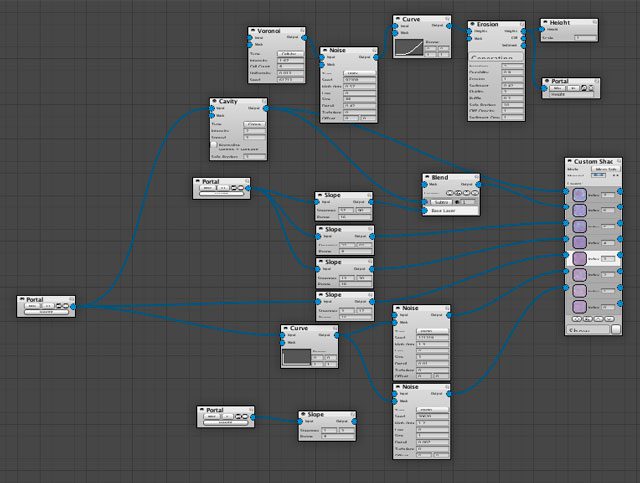Click Input connector of Slope node feeding Blend
Image resolution: width=640 pixels, height=483 pixels.
pyautogui.click(x=317, y=202)
